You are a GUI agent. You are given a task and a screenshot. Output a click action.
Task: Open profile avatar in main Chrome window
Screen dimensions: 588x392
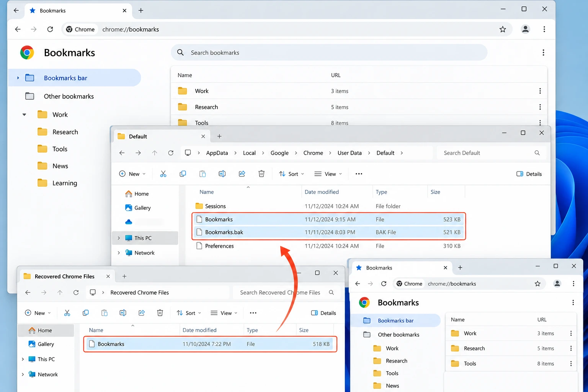click(x=526, y=29)
